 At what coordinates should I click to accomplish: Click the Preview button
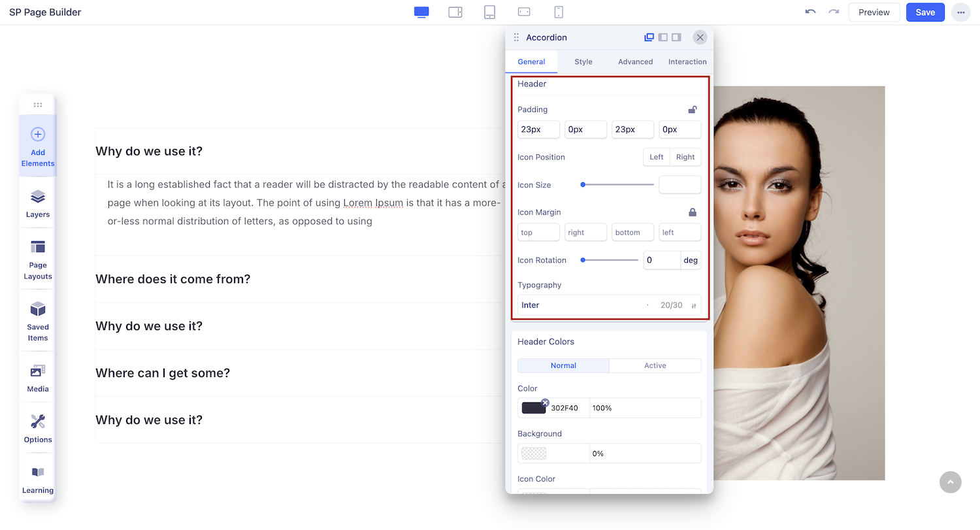[x=874, y=12]
